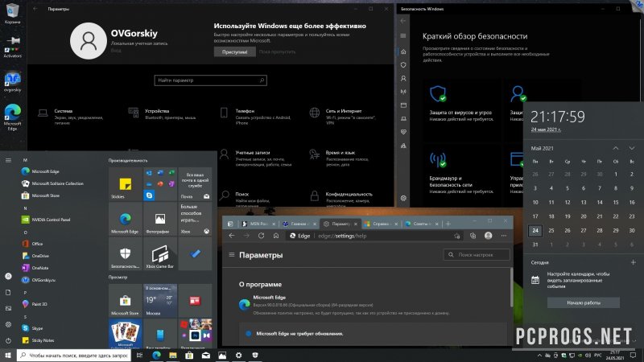644x362 pixels.
Task: Select shield icon in Windows Security sidebar
Action: coord(403,65)
